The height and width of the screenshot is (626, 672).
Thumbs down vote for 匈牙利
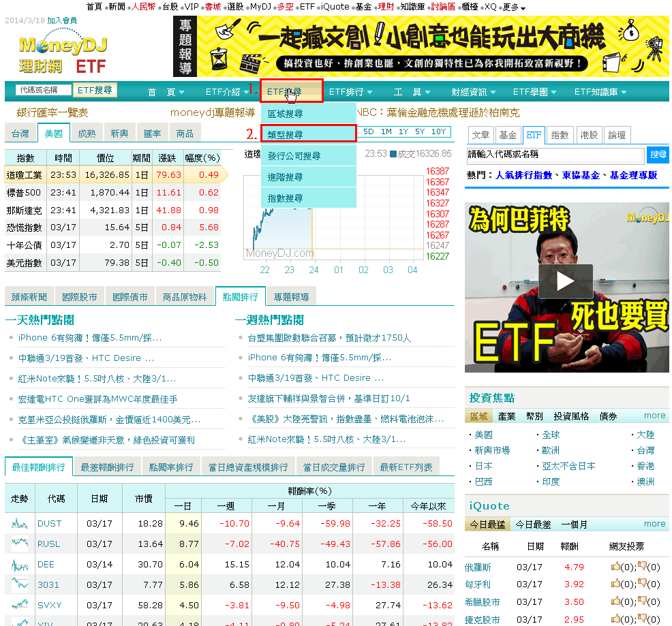(x=642, y=584)
